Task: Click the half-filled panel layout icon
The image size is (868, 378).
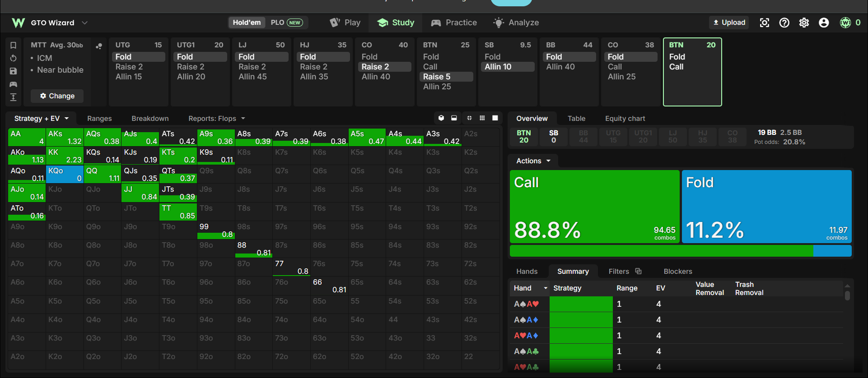Action: click(454, 118)
